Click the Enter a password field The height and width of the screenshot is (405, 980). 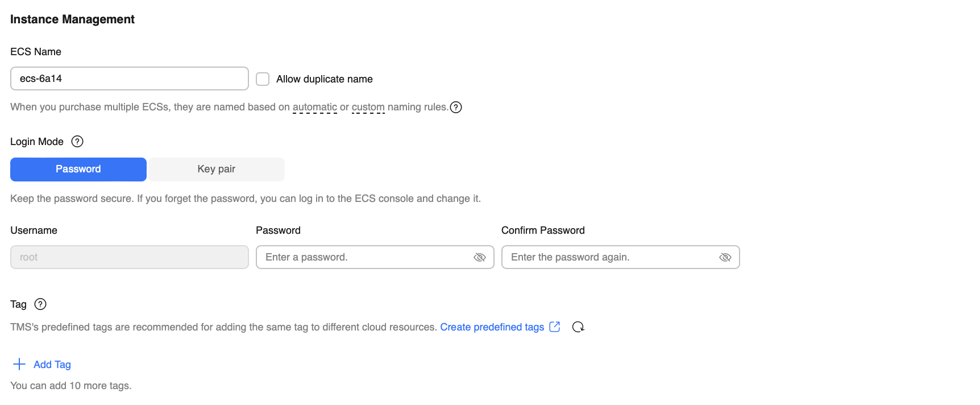pyautogui.click(x=364, y=257)
